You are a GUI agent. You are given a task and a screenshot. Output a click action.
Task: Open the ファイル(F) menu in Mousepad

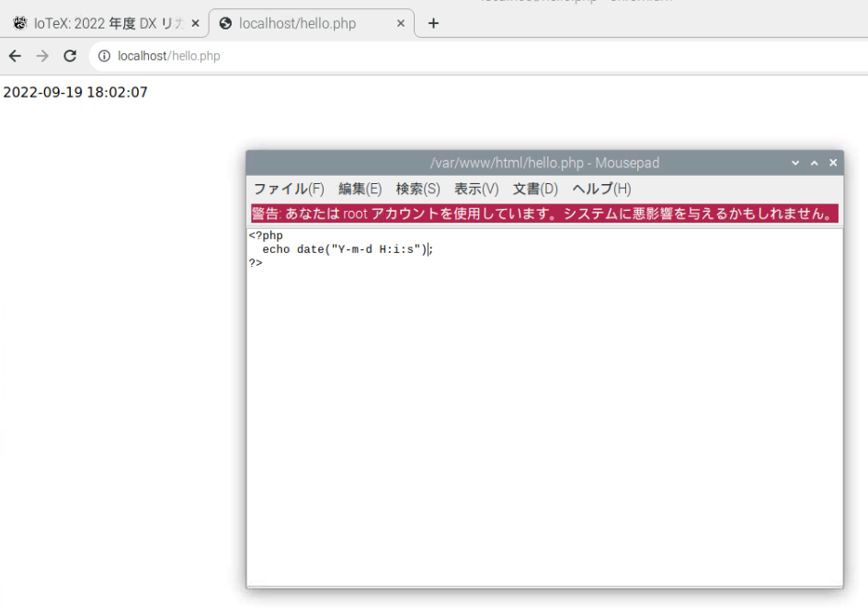289,189
